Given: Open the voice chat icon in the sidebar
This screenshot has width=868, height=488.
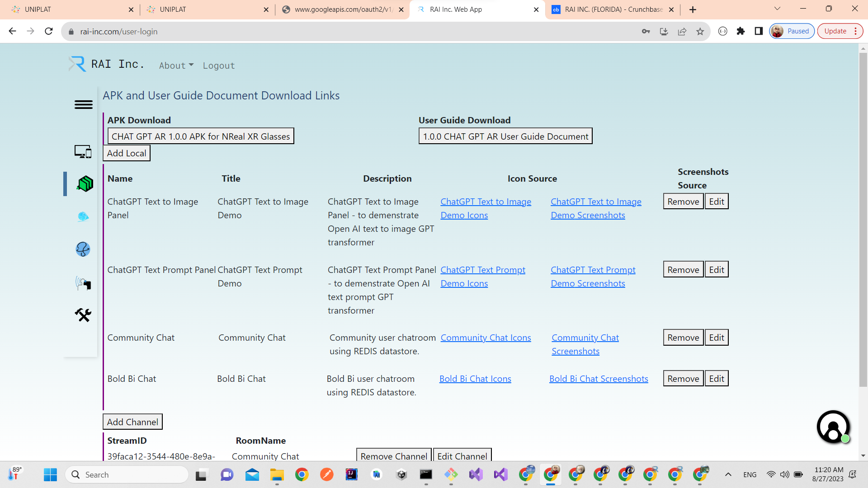Looking at the screenshot, I should pos(83,283).
